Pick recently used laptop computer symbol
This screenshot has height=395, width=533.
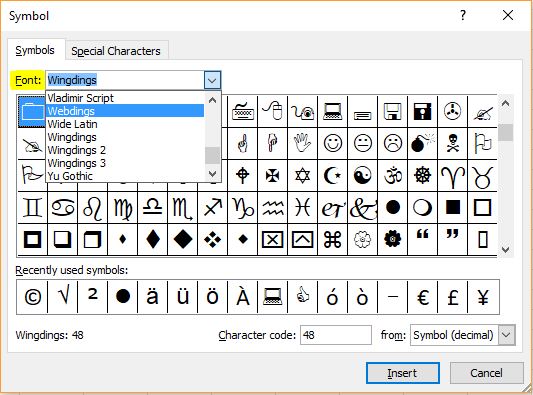273,297
